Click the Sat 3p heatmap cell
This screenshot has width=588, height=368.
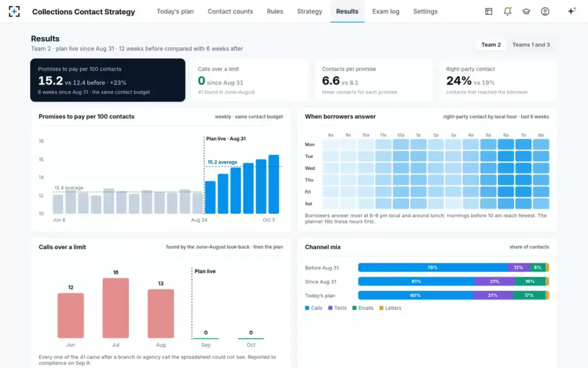[453, 204]
